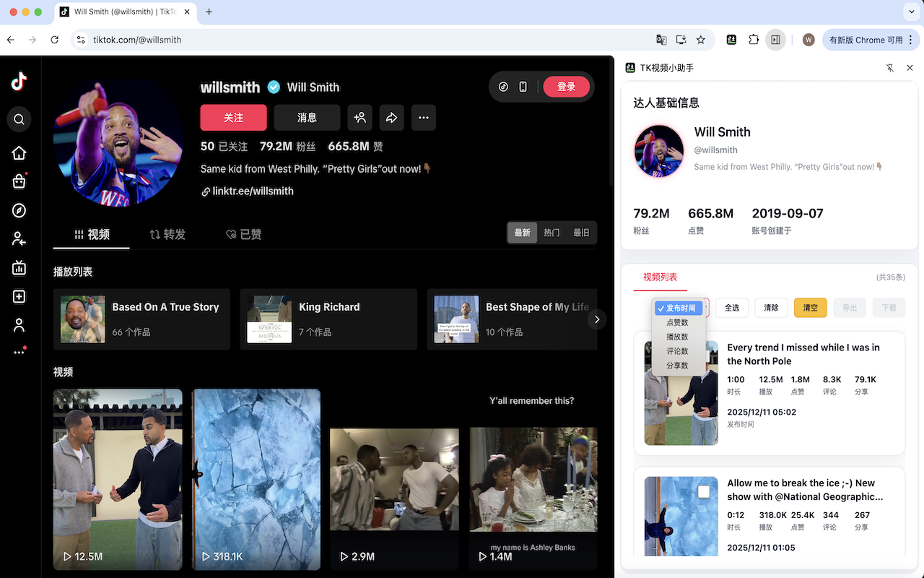
Task: Click the 消息 message button
Action: (x=307, y=118)
